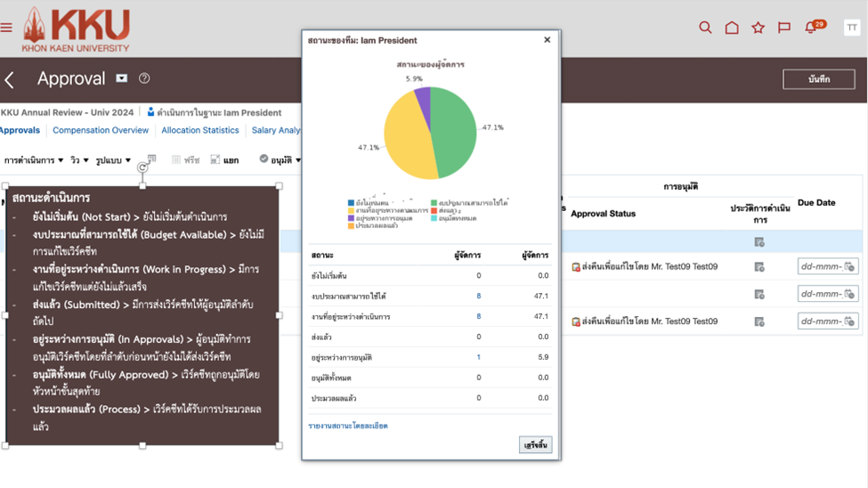868x488 pixels.
Task: Click the back arrow beside Approval
Action: click(10, 80)
